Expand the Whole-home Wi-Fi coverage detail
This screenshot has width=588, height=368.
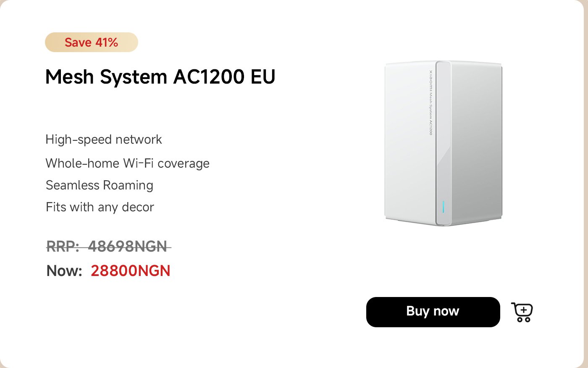click(x=128, y=163)
